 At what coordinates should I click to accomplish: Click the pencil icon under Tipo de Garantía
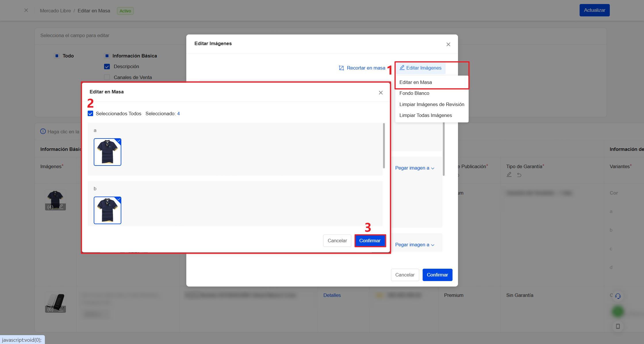509,174
